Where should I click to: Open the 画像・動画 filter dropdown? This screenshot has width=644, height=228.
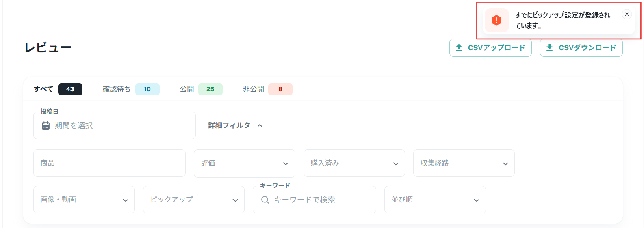(84, 200)
